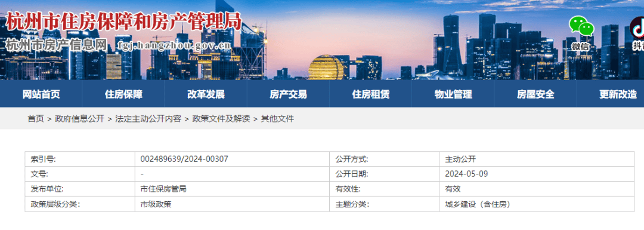This screenshot has height=230, width=644.
Task: Go to 政策文件及解读 breadcrumb link
Action: click(221, 119)
